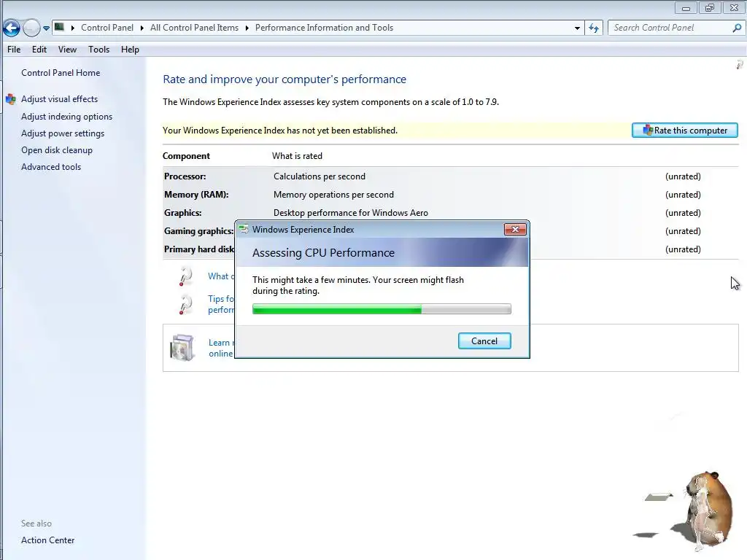
Task: Click the Primary hard disk unrated score
Action: pos(683,249)
